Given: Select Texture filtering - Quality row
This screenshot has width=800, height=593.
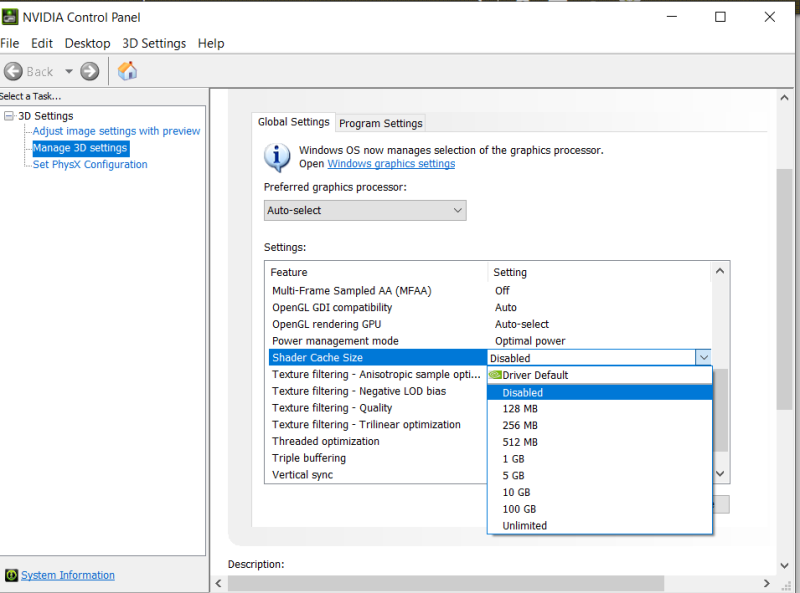Looking at the screenshot, I should click(x=378, y=408).
